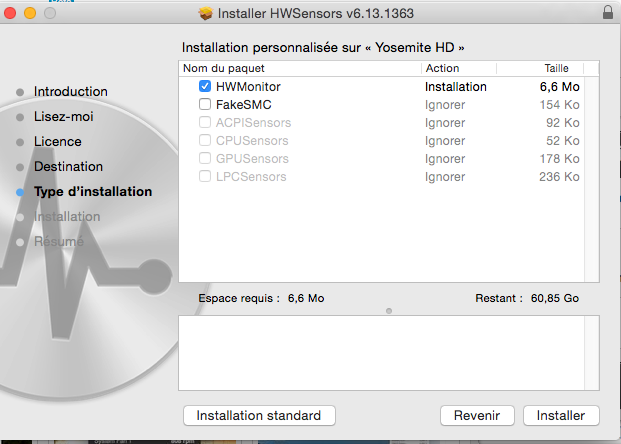Image resolution: width=621 pixels, height=444 pixels.
Task: Click the Destination step in sidebar
Action: coord(68,166)
